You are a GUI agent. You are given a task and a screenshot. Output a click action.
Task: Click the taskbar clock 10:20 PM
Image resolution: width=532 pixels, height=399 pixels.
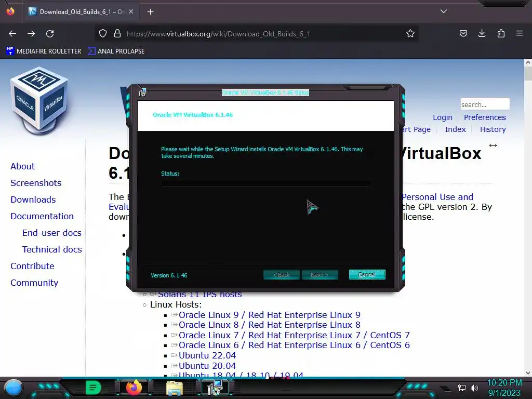[x=504, y=383]
